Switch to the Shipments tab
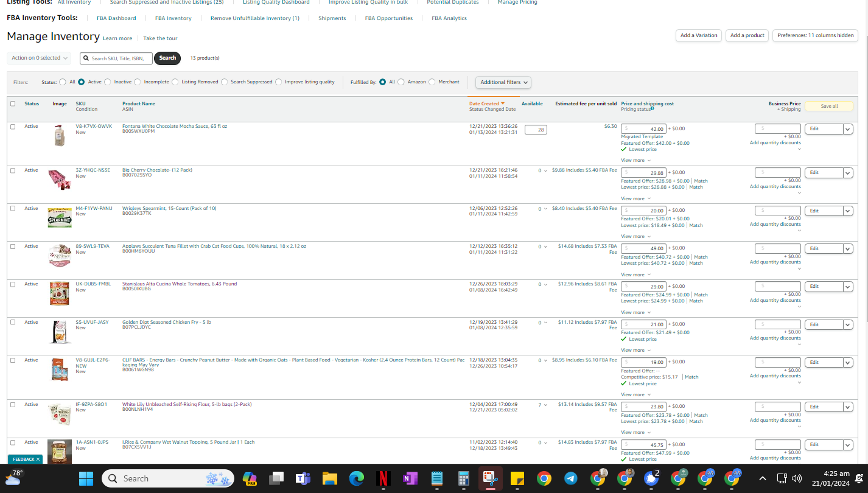This screenshot has height=493, width=868. pyautogui.click(x=332, y=18)
